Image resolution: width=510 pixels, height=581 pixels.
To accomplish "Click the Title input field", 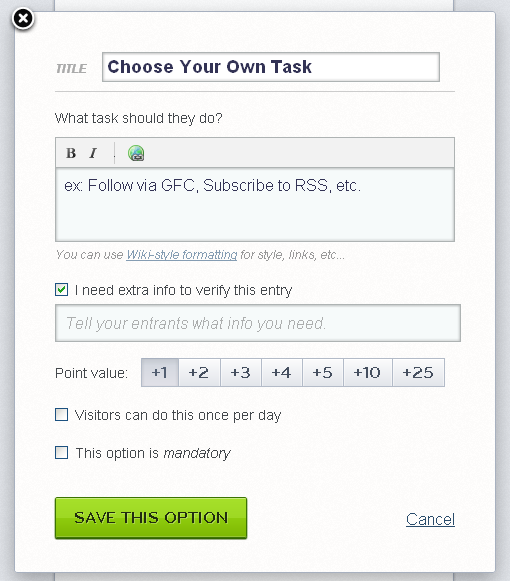I will (271, 67).
